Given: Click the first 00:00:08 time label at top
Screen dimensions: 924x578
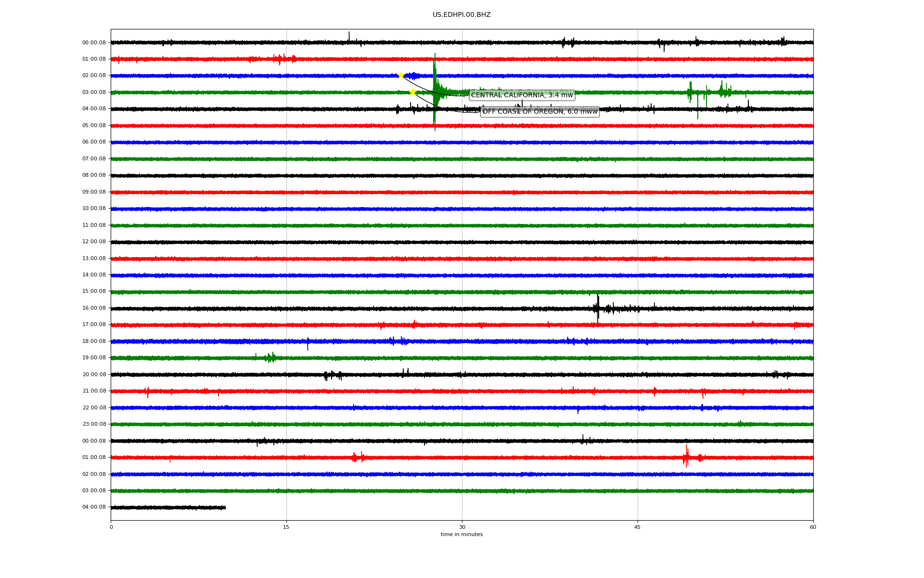Looking at the screenshot, I should click(94, 42).
